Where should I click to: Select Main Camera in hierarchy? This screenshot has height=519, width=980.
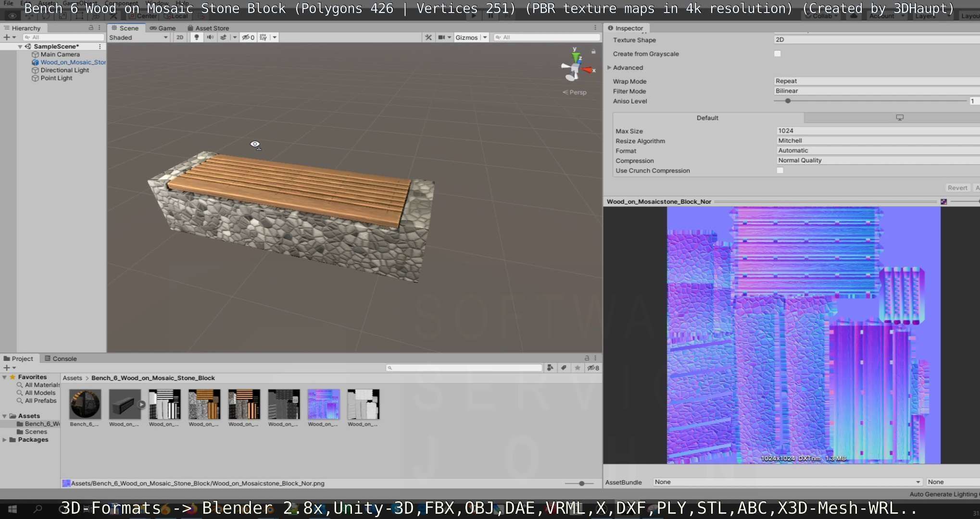[x=60, y=54]
